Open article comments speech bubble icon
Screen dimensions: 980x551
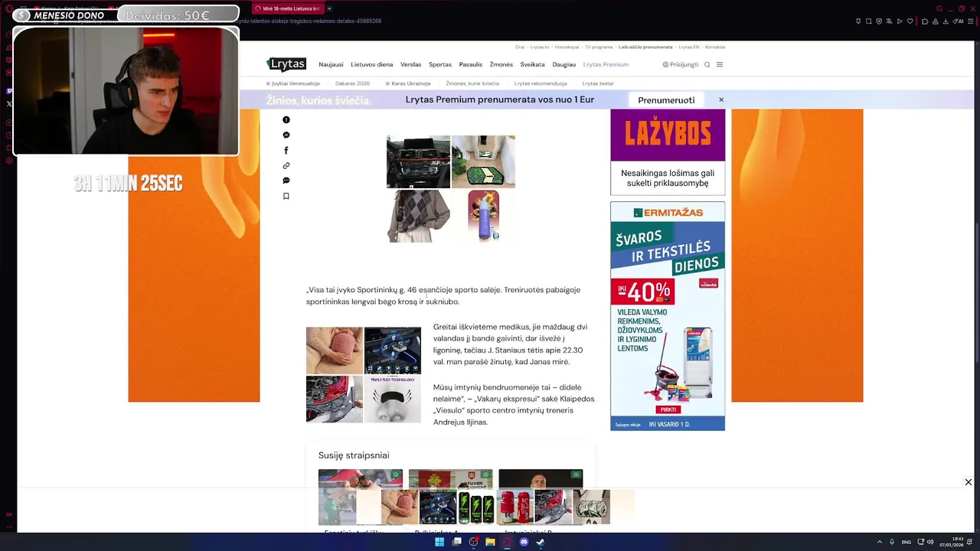(286, 181)
